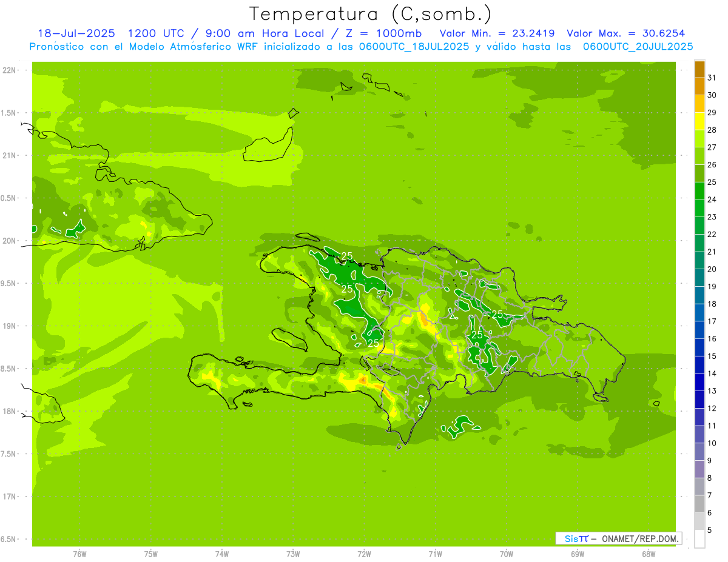Click the '18N' latitude axis label

[x=9, y=411]
